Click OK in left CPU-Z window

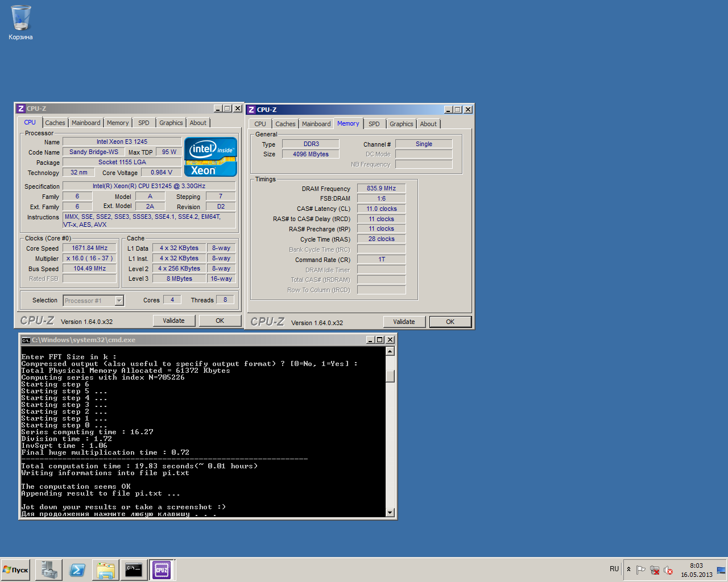[220, 321]
